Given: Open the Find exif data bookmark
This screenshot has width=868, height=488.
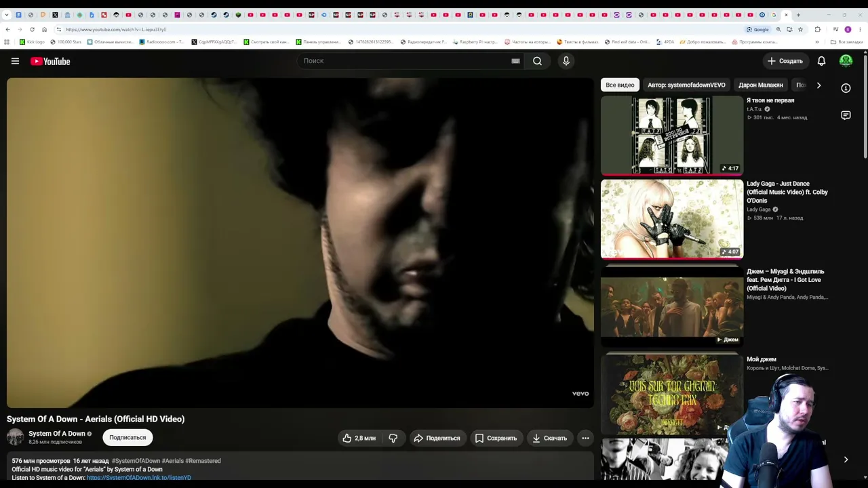Looking at the screenshot, I should [626, 42].
